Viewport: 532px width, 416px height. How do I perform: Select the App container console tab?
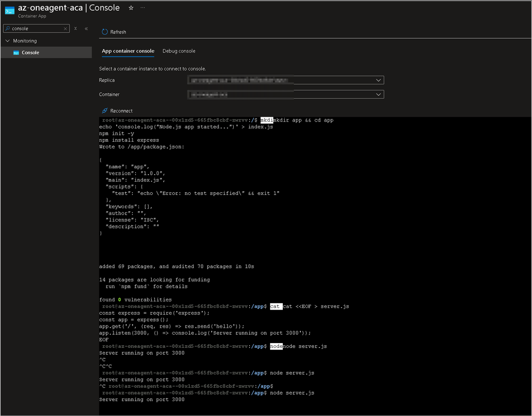coord(128,51)
